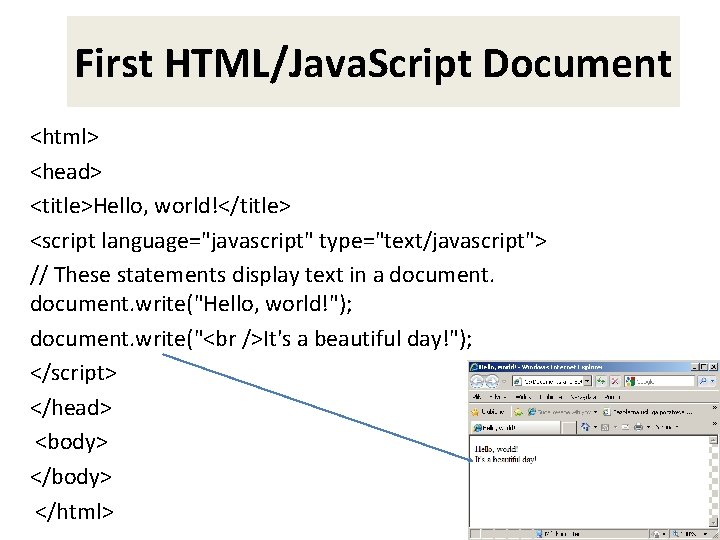720x540 pixels.
Task: Click the closing </head> tag line
Action: pos(71,408)
